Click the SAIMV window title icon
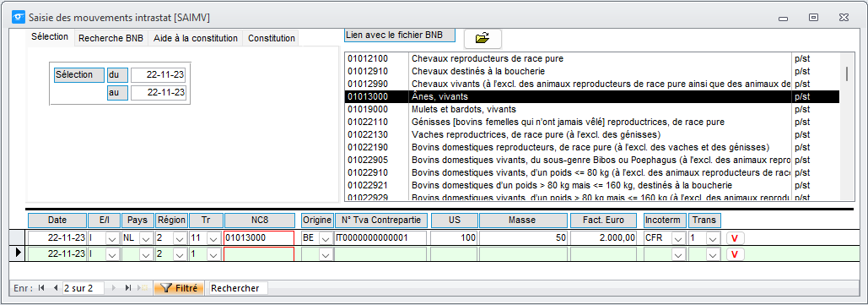This screenshot has height=305, width=868. coord(19,17)
